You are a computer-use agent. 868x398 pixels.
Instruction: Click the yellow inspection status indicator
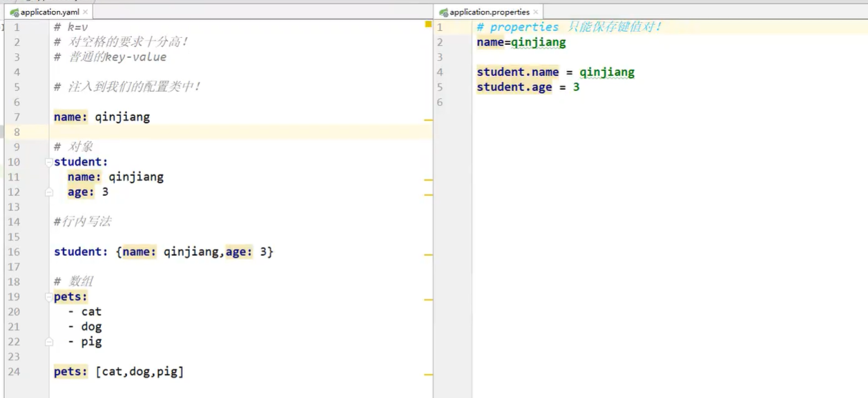pyautogui.click(x=428, y=26)
